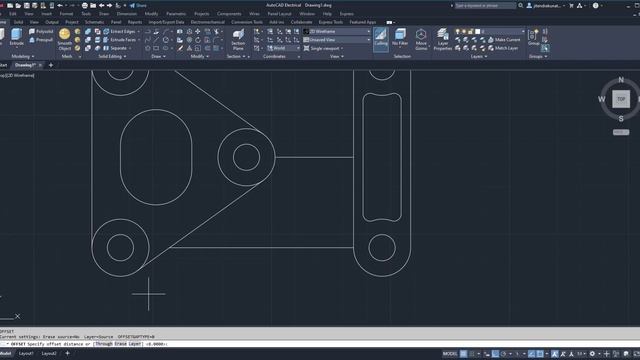This screenshot has width=640, height=360.
Task: Add a new layout tab with plus
Action: click(x=67, y=353)
